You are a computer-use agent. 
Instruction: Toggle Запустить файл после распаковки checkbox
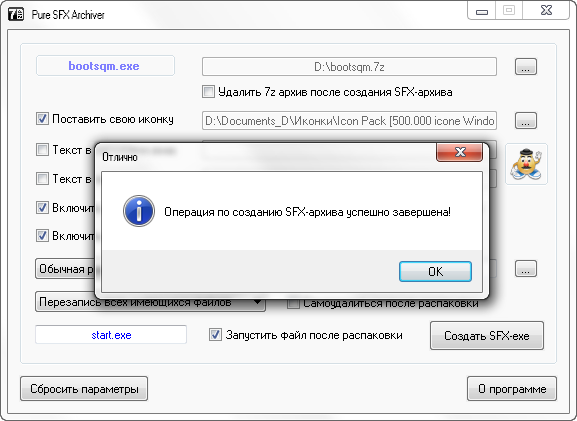[x=215, y=335]
